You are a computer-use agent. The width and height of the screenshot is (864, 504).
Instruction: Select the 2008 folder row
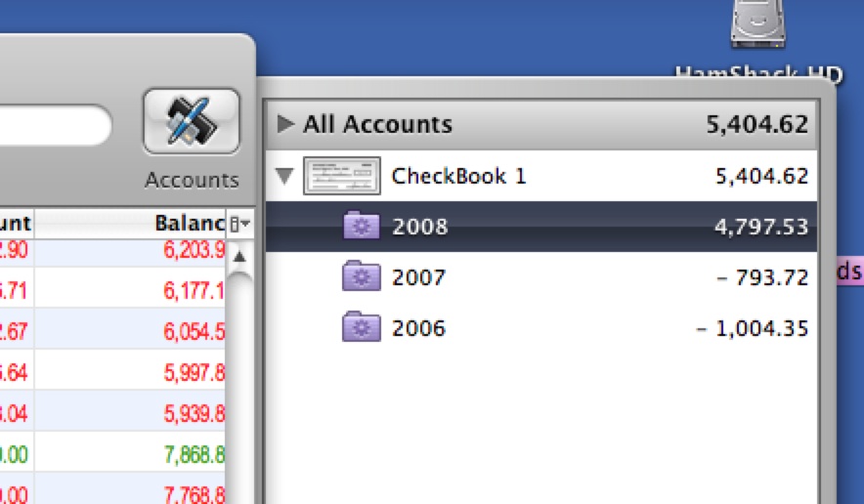(x=541, y=227)
